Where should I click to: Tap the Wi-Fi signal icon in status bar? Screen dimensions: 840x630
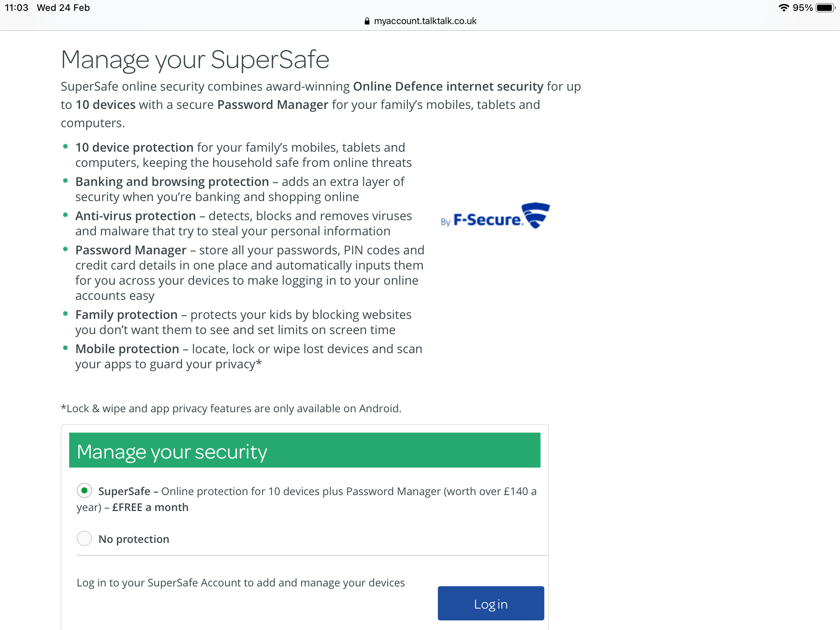point(784,8)
